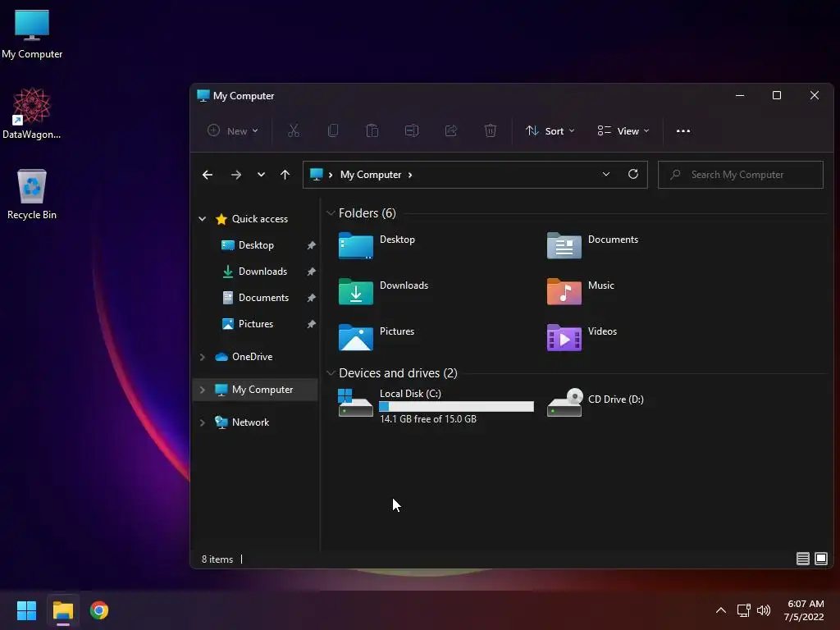Select Desktop under Quick access

(x=256, y=244)
